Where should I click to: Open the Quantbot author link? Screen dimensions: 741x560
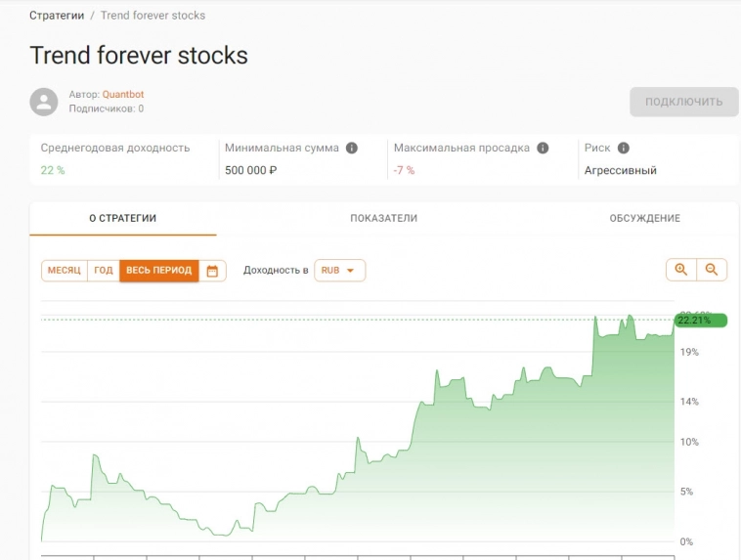[123, 95]
